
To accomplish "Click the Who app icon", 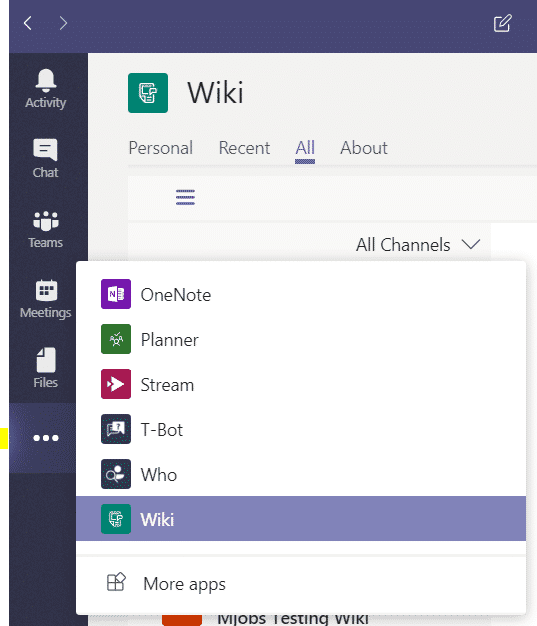I will pyautogui.click(x=116, y=474).
